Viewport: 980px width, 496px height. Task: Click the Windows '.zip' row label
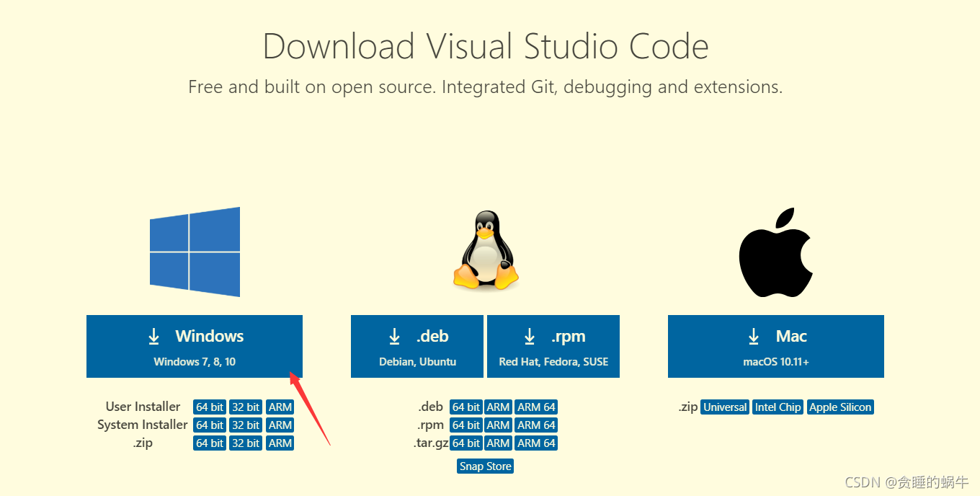143,443
